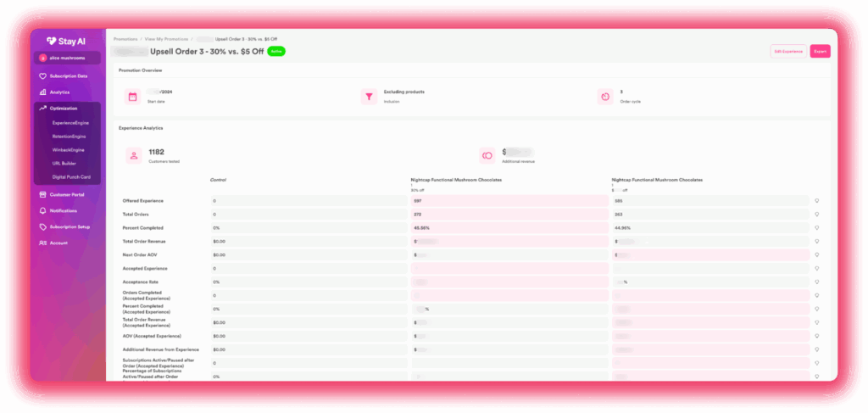This screenshot has width=868, height=413.
Task: Click the Excluding products inclusion text
Action: coord(404,92)
